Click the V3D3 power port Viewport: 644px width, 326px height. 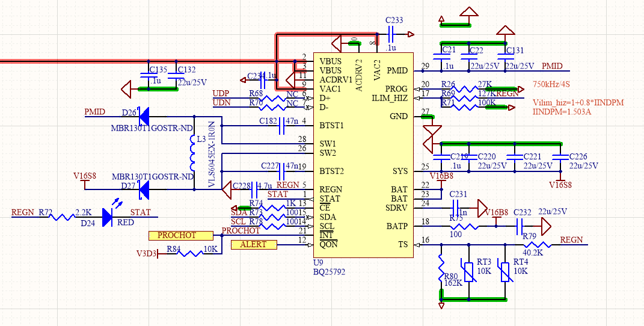tap(147, 254)
